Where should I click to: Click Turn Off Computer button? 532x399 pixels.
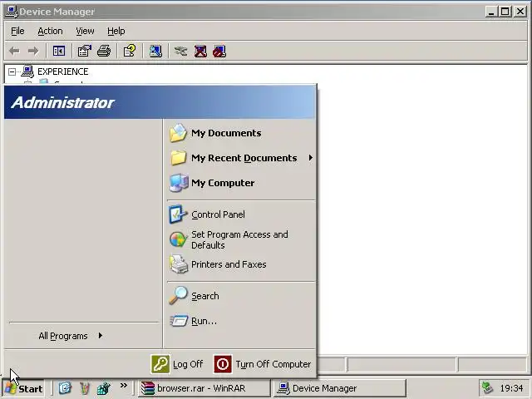point(263,364)
